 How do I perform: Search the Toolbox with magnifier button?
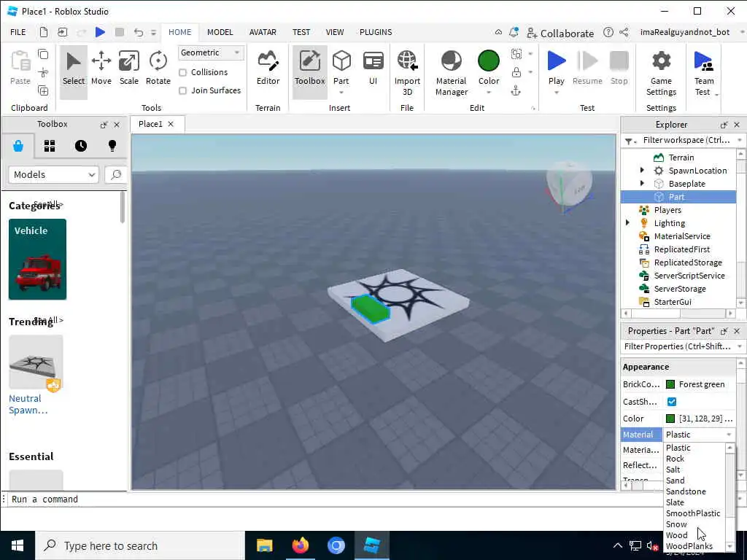(116, 175)
